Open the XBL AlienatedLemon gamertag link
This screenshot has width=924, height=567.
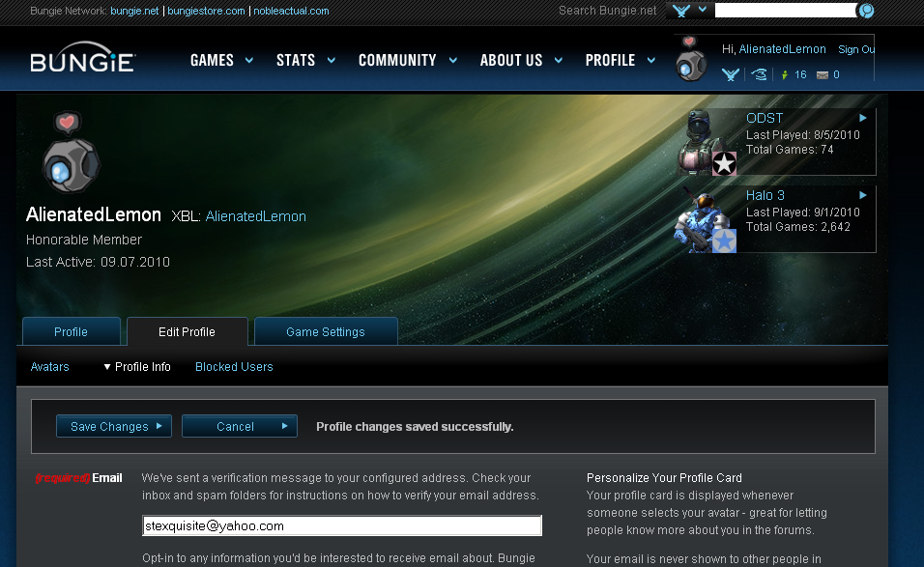pyautogui.click(x=256, y=216)
